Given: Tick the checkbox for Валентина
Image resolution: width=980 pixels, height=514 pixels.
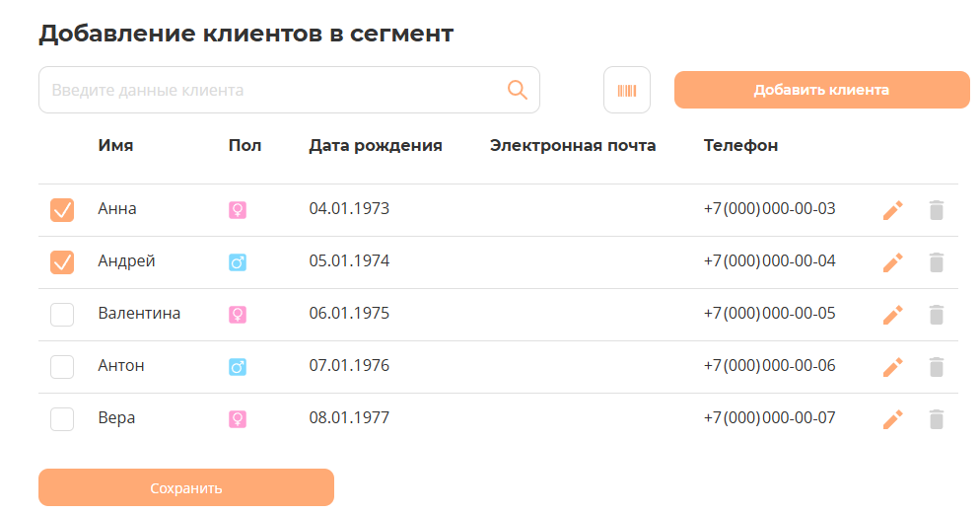Looking at the screenshot, I should [62, 315].
